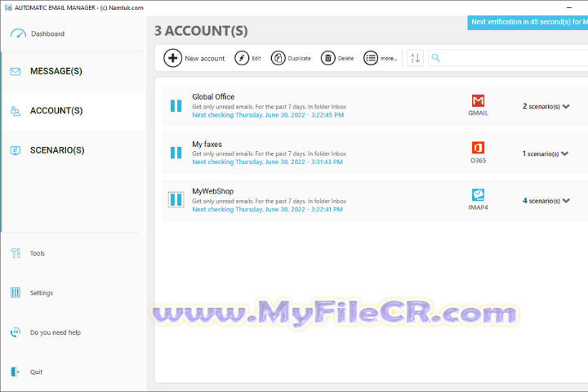This screenshot has width=588, height=392.
Task: Click next checking time 3:22:45 PM
Action: coord(268,115)
